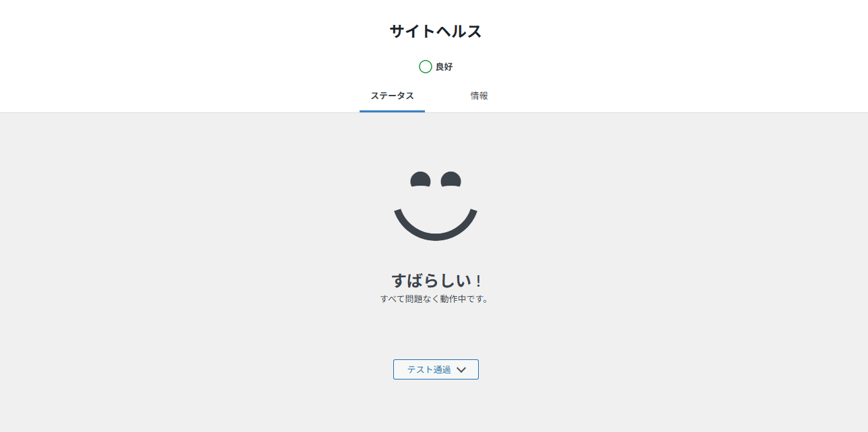Screen dimensions: 868x432
Task: Click the empty space between the smiley's eyes
Action: [436, 180]
